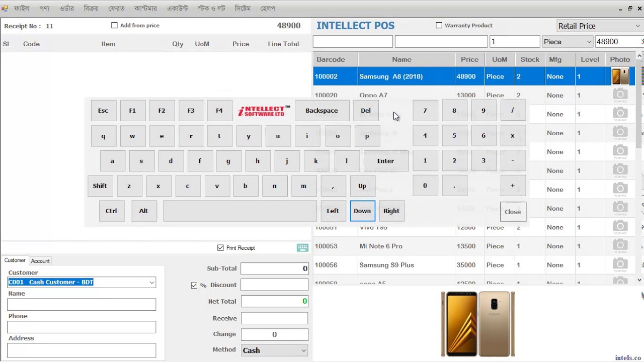Toggle the percent Discount checkbox
The height and width of the screenshot is (362, 644).
click(x=194, y=285)
